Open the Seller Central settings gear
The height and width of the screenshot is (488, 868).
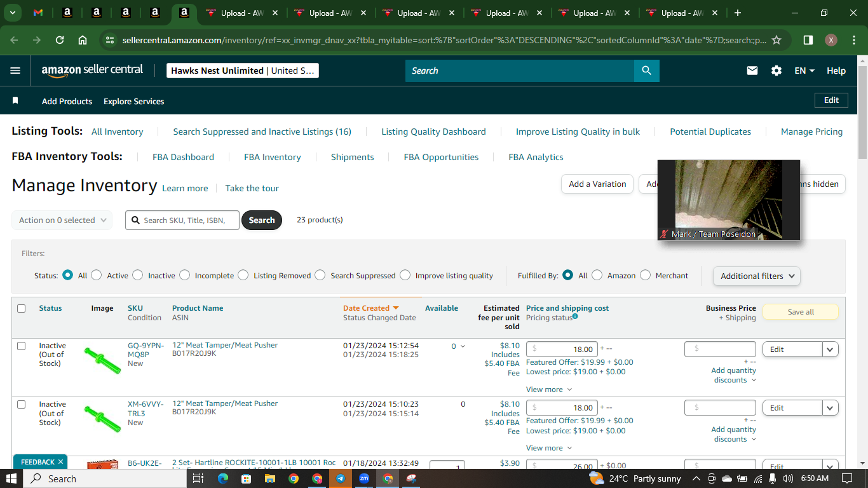pyautogui.click(x=776, y=71)
